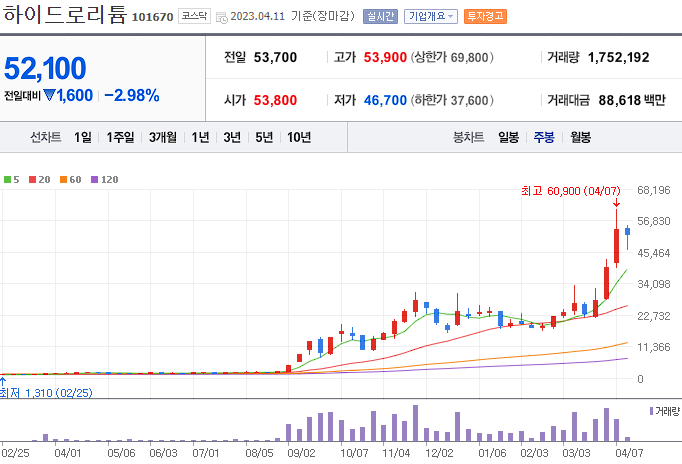Click the purple 거래량 volume legend marker
This screenshot has height=464, width=682.
coord(651,411)
